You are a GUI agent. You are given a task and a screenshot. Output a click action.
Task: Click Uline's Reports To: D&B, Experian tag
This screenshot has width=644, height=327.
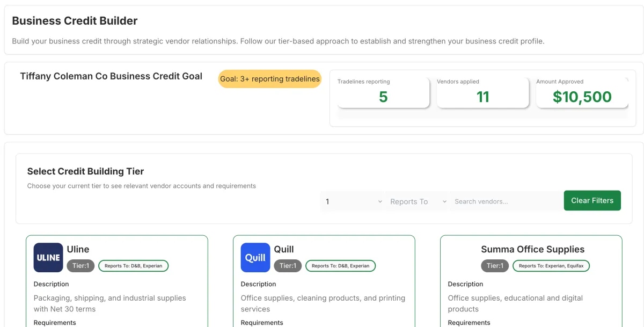[133, 266]
